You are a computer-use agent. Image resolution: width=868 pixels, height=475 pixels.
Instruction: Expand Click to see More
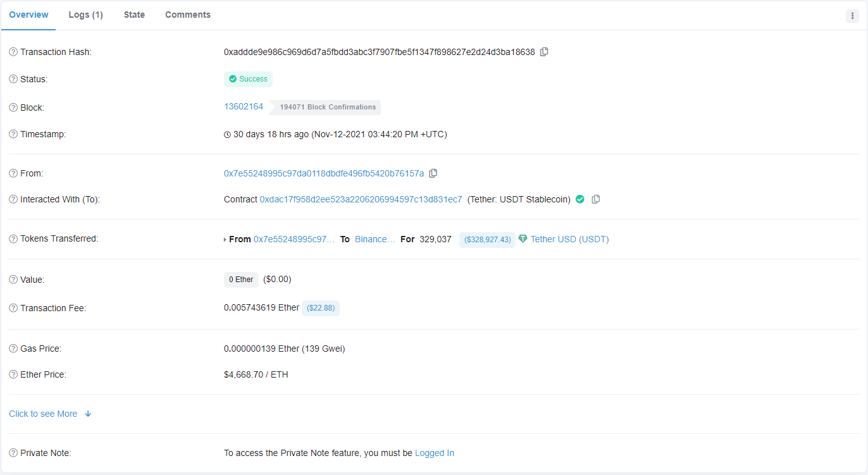[51, 414]
